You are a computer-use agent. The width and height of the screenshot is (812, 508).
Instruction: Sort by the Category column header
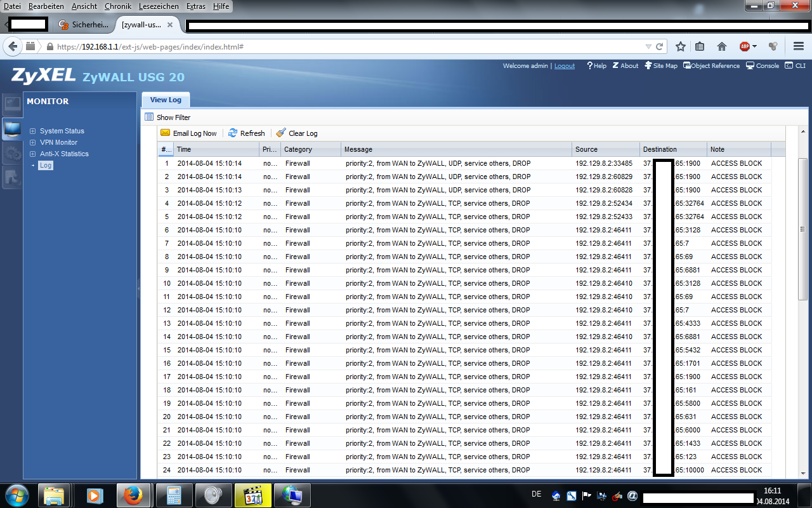tap(310, 149)
